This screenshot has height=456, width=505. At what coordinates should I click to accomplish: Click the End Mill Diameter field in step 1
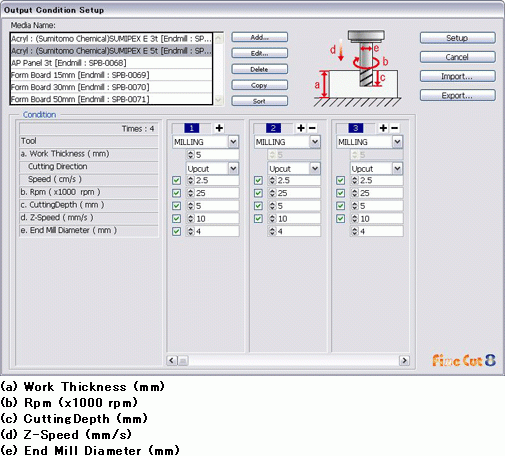pyautogui.click(x=212, y=231)
